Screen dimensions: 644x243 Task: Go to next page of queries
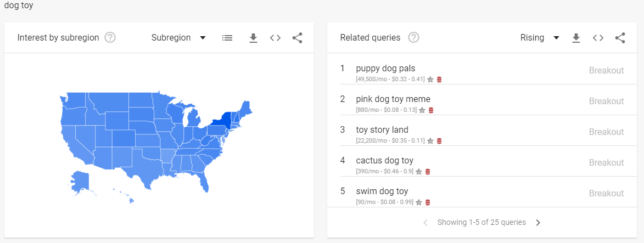tap(539, 223)
